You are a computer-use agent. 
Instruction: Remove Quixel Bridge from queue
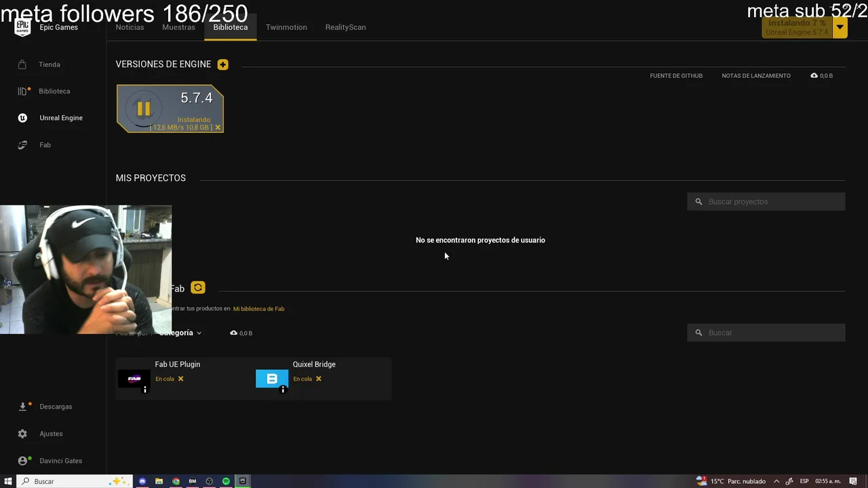319,379
